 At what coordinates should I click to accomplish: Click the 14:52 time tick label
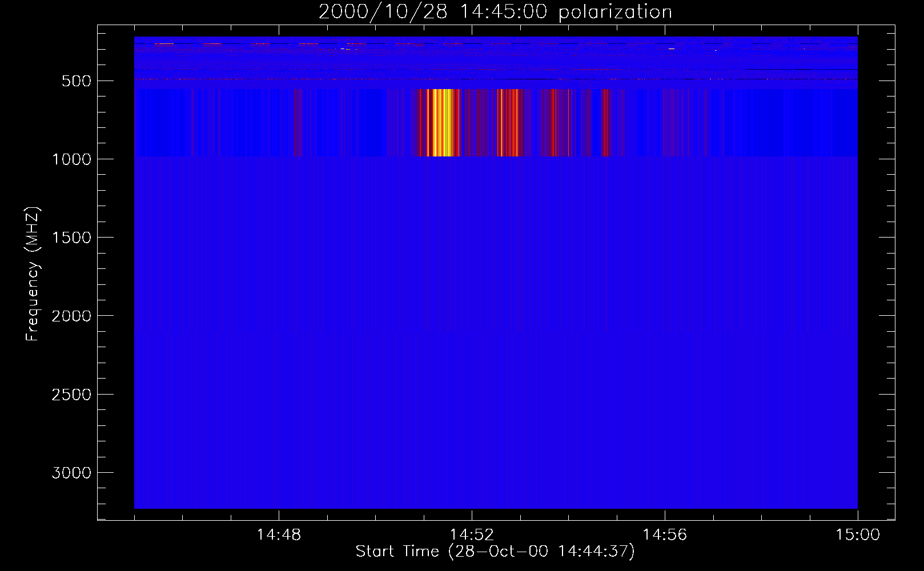(472, 535)
